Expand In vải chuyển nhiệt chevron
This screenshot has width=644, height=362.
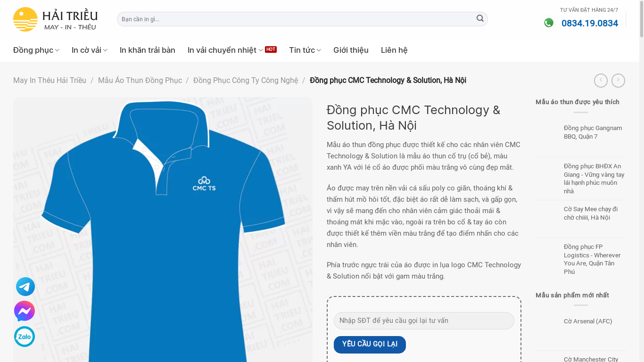pos(261,50)
